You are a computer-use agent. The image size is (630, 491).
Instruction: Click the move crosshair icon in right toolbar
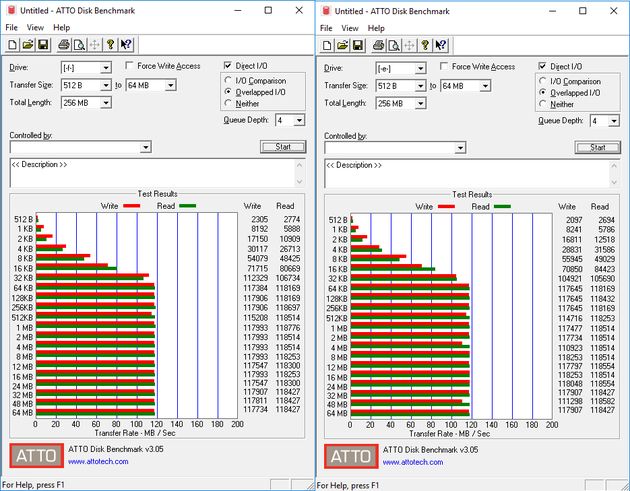click(409, 45)
